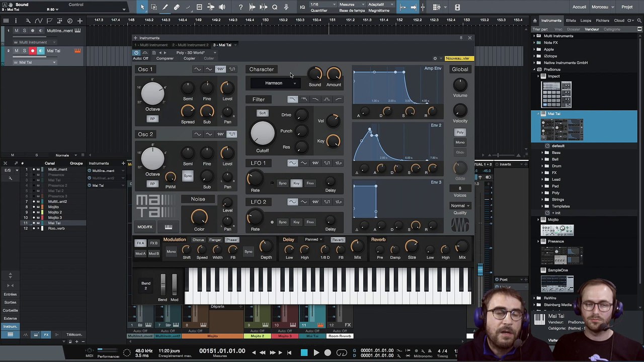Image resolution: width=644 pixels, height=362 pixels.
Task: Toggle LFO 1 Key button
Action: click(296, 183)
